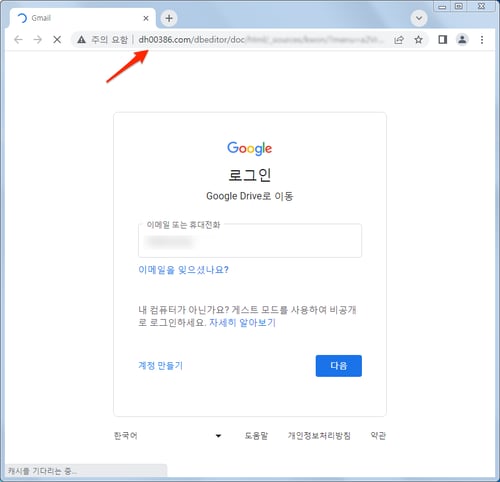Viewport: 500px width, 482px height.
Task: Click the Google logo
Action: 250,148
